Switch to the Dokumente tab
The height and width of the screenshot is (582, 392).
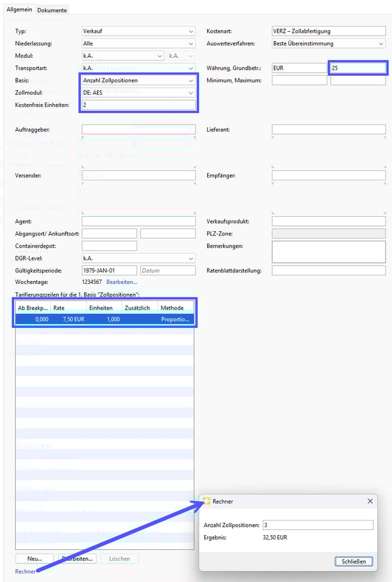click(x=53, y=10)
